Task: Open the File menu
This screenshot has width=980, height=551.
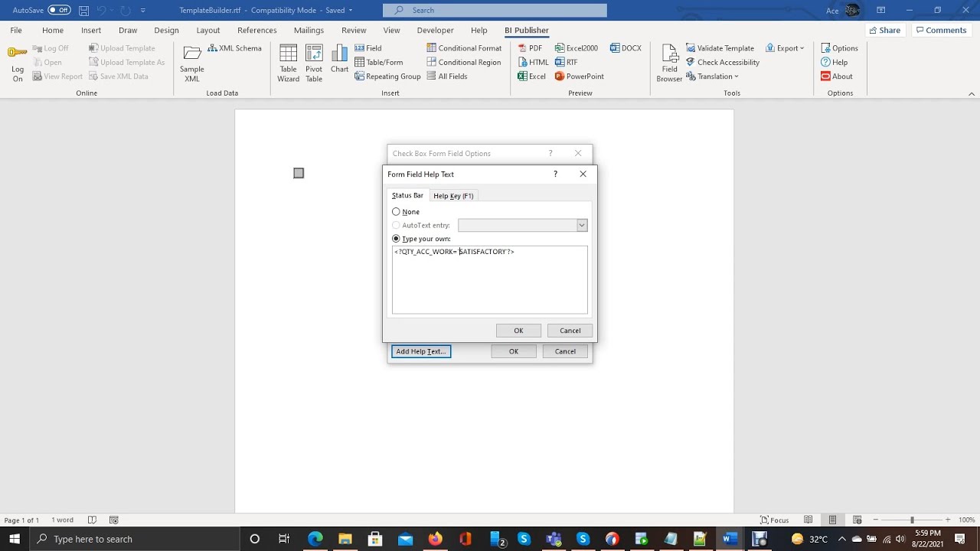Action: [16, 31]
